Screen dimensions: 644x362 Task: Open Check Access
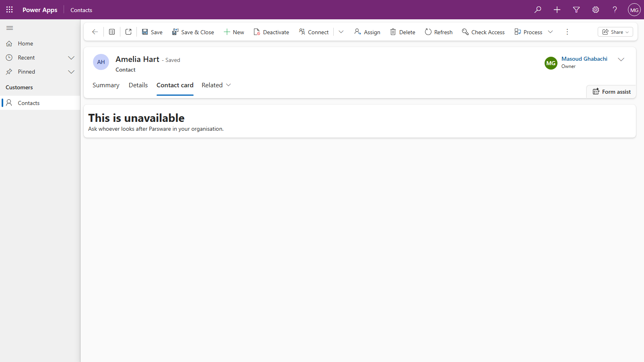(x=483, y=32)
